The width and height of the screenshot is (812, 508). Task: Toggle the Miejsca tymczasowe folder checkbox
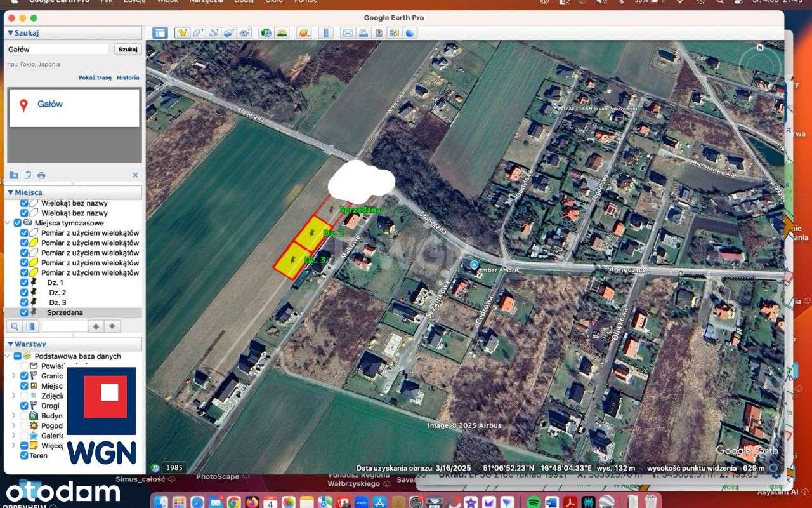[x=17, y=223]
